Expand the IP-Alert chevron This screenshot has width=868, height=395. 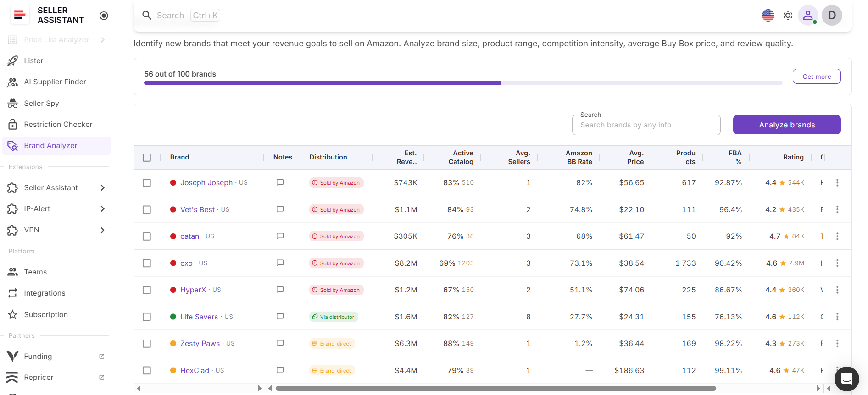[103, 208]
